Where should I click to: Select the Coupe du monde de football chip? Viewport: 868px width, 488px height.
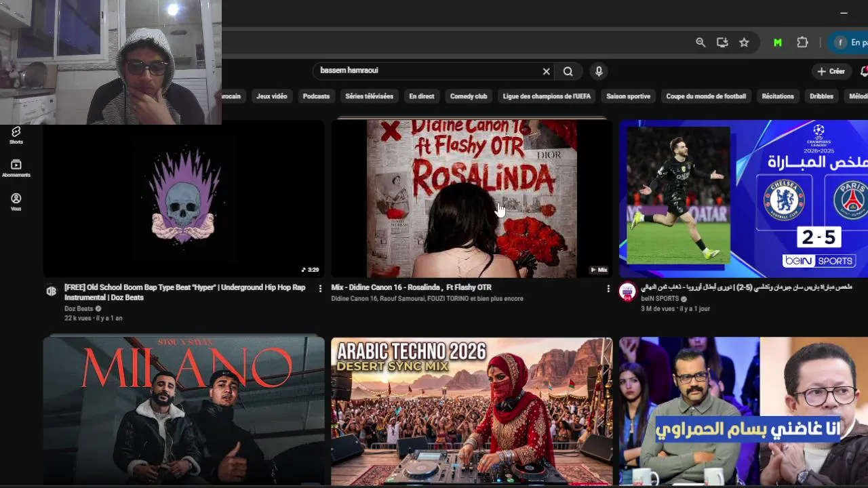tap(706, 96)
